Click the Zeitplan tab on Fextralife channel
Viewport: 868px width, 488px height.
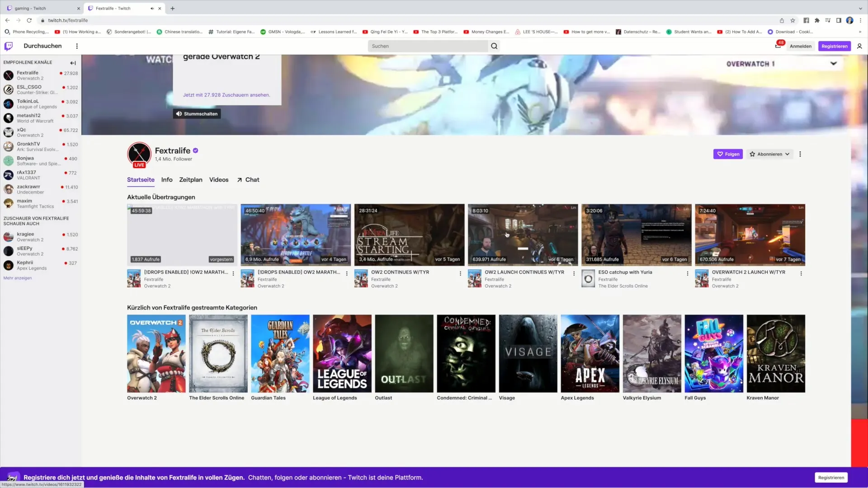pyautogui.click(x=191, y=180)
